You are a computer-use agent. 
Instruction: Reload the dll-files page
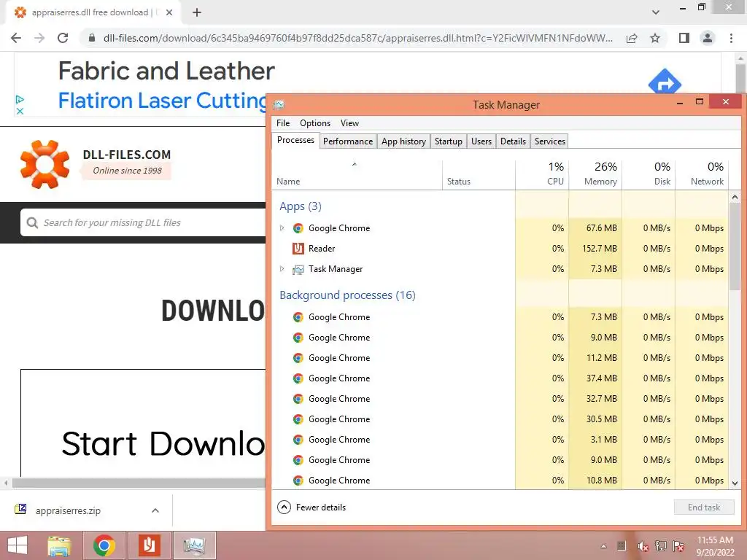coord(63,38)
